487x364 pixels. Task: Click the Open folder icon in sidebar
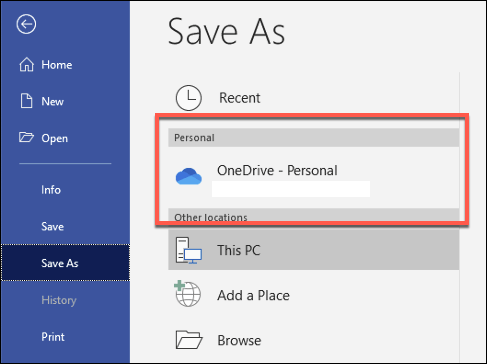[x=26, y=137]
